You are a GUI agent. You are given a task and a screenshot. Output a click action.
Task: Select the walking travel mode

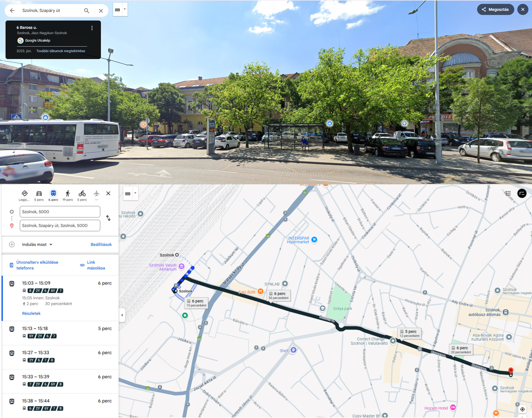68,195
